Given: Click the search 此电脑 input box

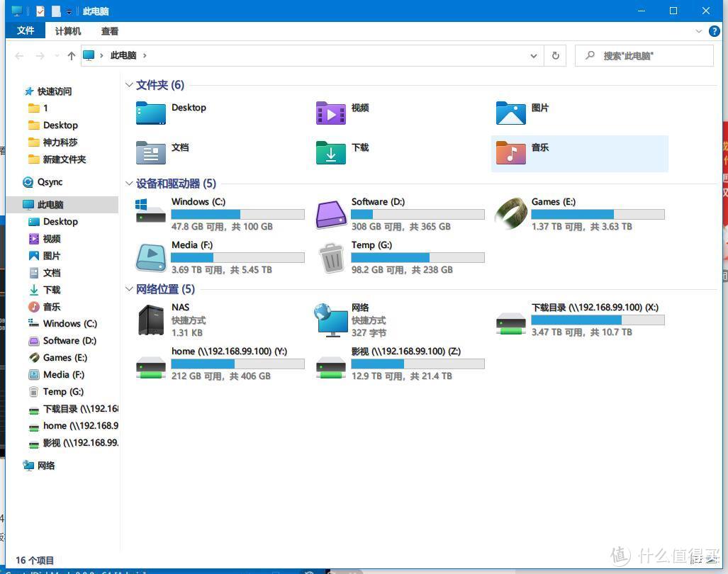Looking at the screenshot, I should pos(644,56).
